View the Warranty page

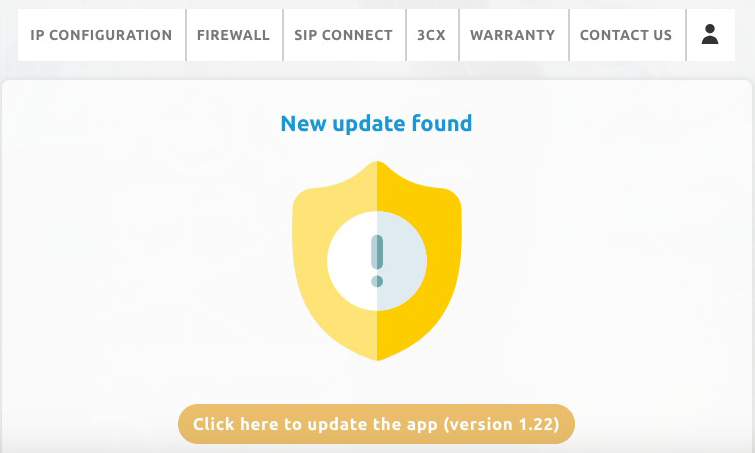tap(513, 35)
